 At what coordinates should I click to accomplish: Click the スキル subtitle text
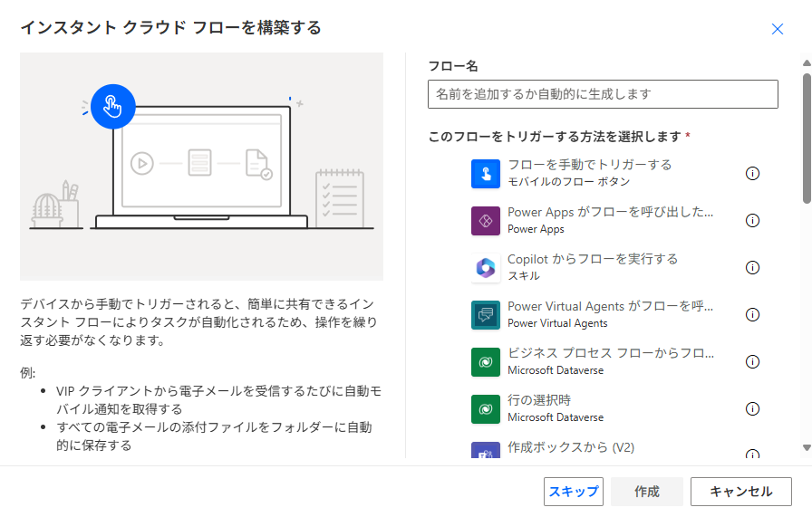click(524, 276)
